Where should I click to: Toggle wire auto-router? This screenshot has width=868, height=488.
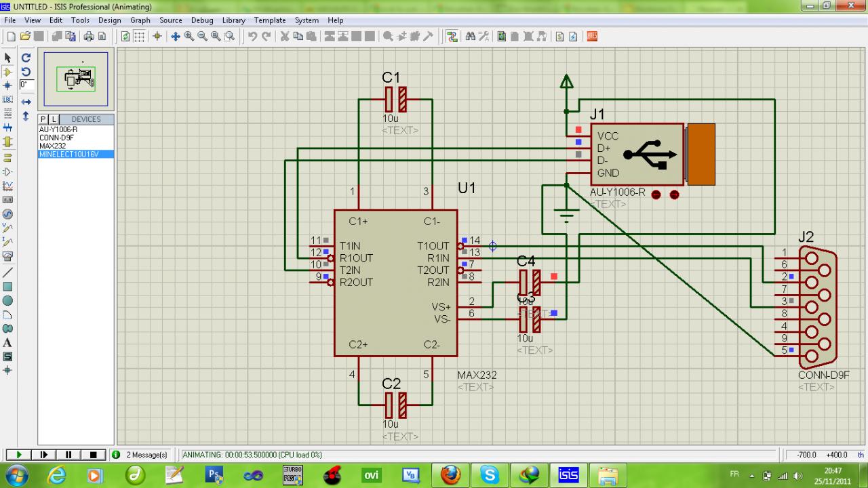(452, 37)
